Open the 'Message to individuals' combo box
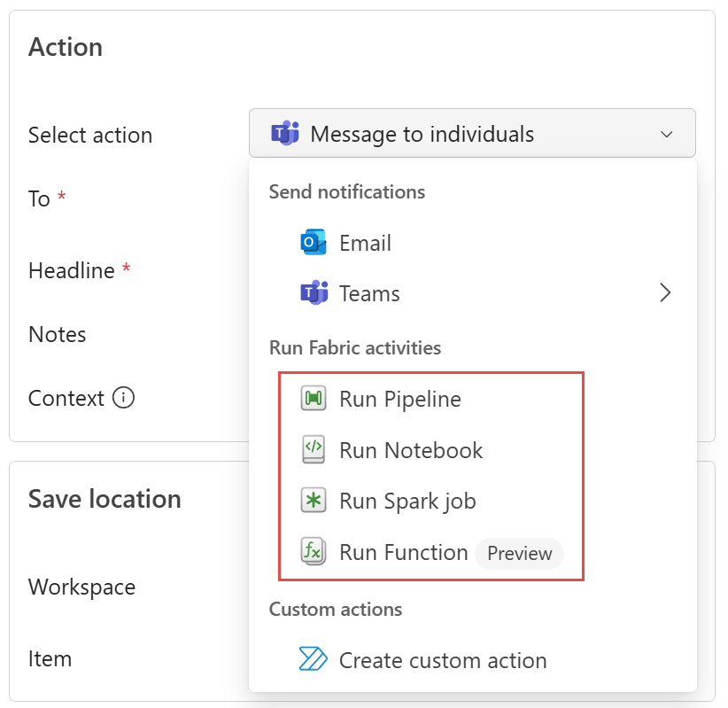Viewport: 728px width, 708px height. click(x=471, y=134)
